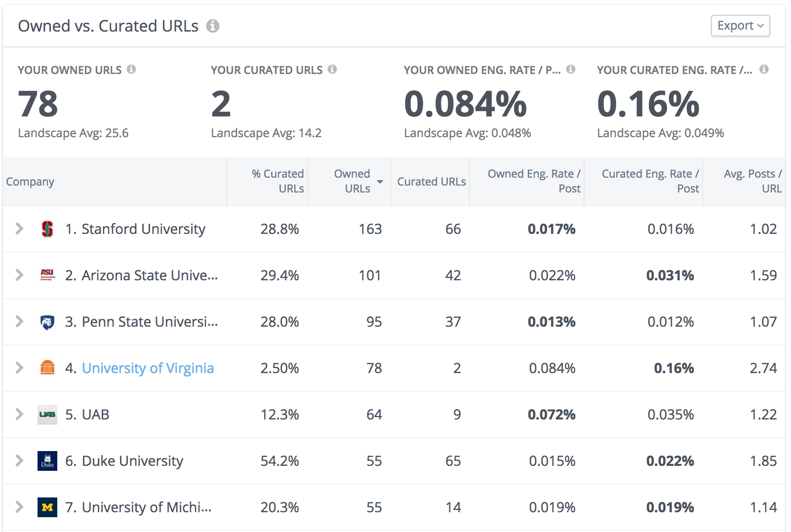The width and height of the screenshot is (791, 532).
Task: Click 'Landscape Avg: 0.049%' text
Action: pos(661,133)
